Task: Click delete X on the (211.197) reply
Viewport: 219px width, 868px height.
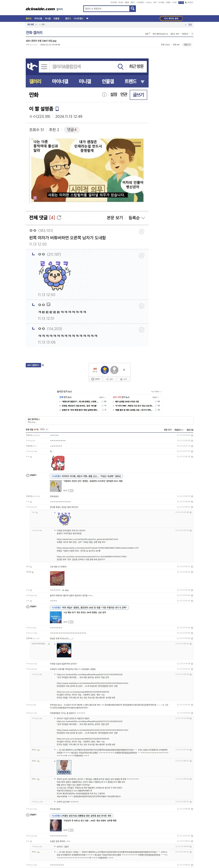Action: click(142, 255)
